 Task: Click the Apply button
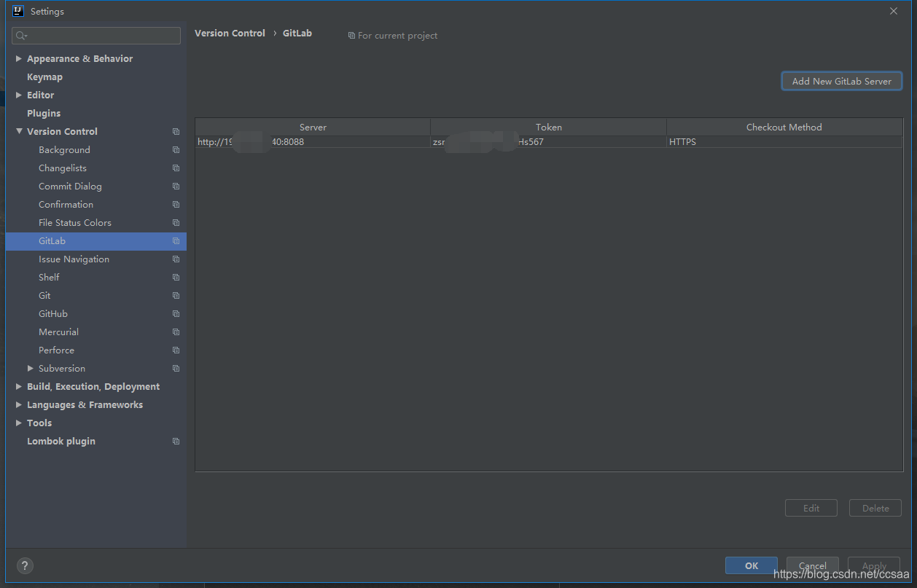[874, 565]
